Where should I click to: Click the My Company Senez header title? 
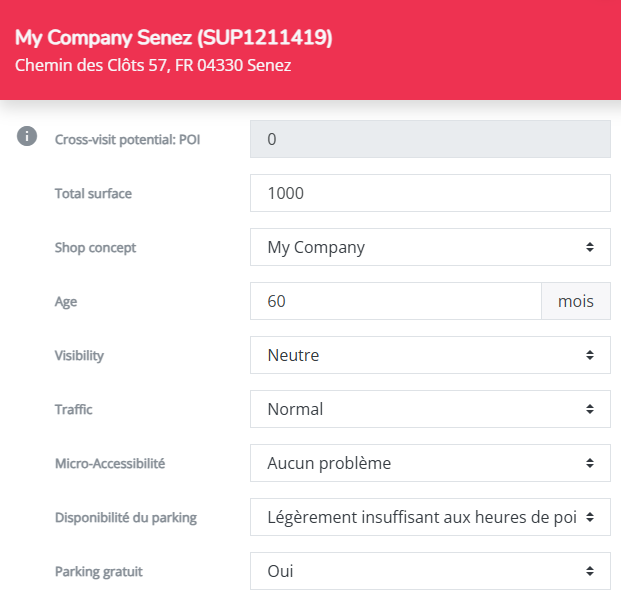tap(173, 38)
